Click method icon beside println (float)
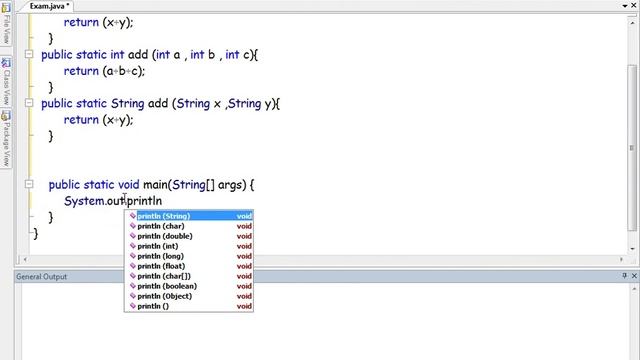The width and height of the screenshot is (640, 360). [133, 266]
